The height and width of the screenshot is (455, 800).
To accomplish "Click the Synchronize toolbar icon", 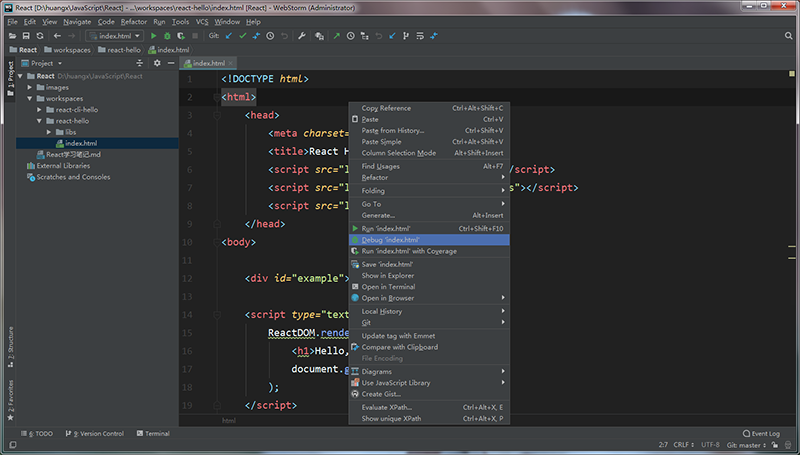I will (40, 36).
